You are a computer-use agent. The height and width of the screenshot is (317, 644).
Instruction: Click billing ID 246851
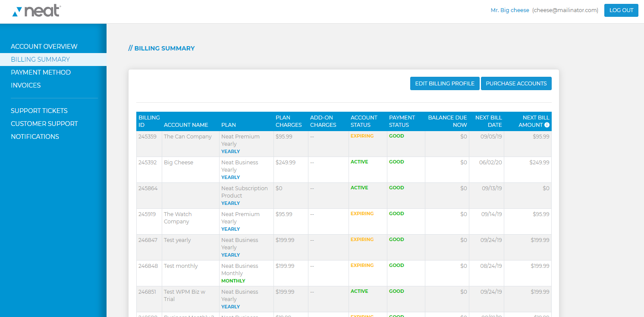148,292
